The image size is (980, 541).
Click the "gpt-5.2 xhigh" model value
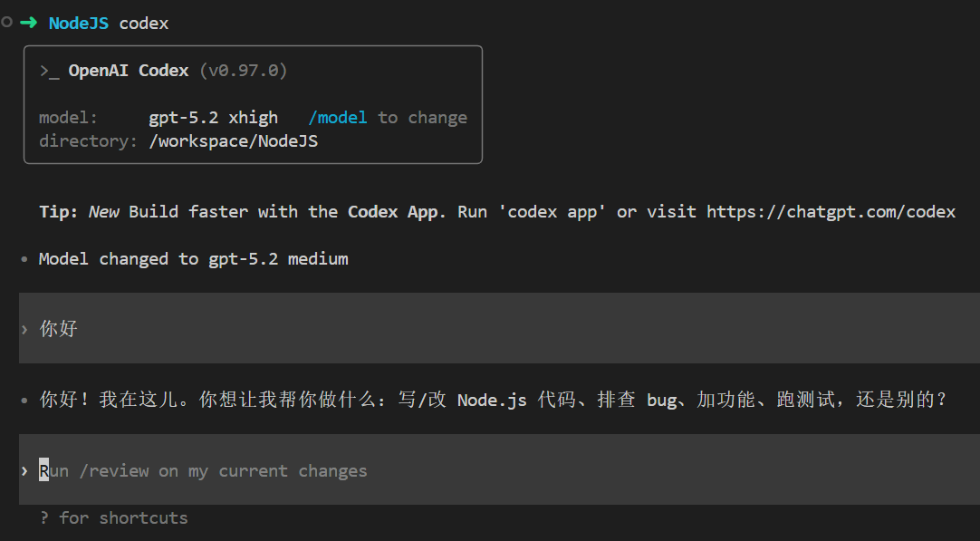213,118
